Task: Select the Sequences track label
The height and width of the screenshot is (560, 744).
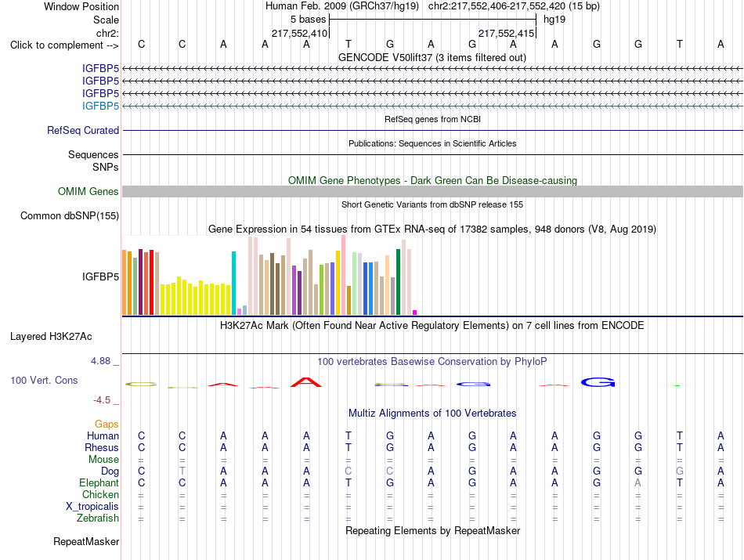Action: point(93,155)
